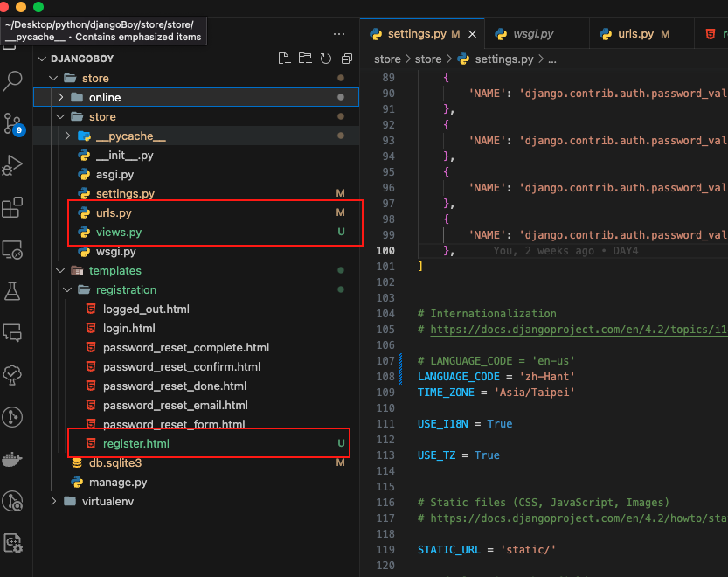The width and height of the screenshot is (728, 577).
Task: Open the git graph activity icon
Action: tap(12, 417)
